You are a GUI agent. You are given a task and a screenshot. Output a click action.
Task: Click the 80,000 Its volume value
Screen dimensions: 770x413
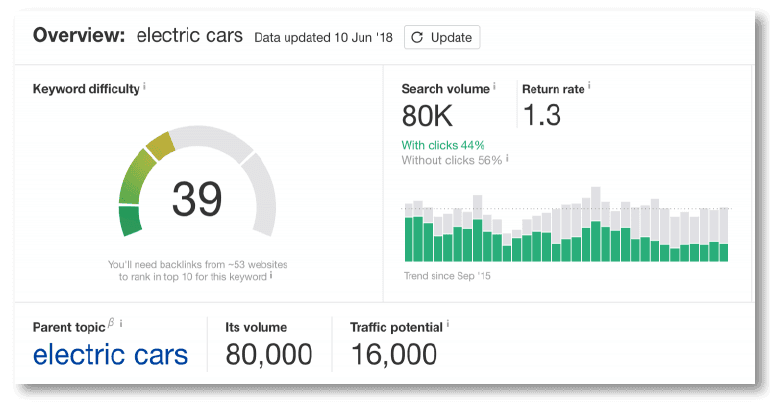click(268, 354)
